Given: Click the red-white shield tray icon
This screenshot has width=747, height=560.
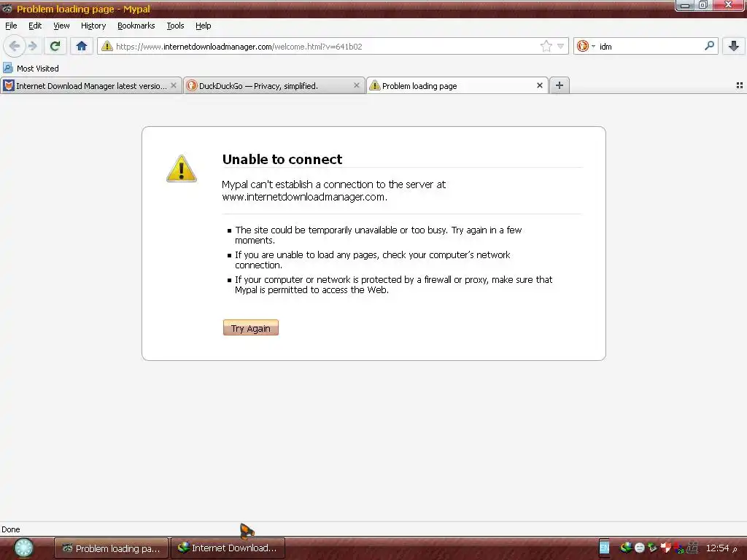Looking at the screenshot, I should point(665,548).
